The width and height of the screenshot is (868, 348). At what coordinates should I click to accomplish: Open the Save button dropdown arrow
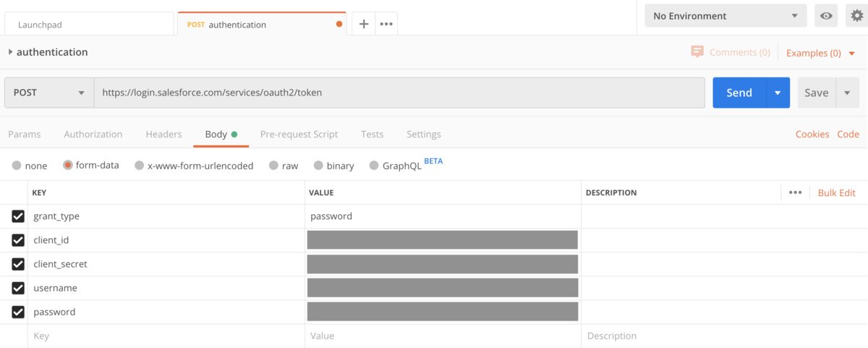pos(847,93)
